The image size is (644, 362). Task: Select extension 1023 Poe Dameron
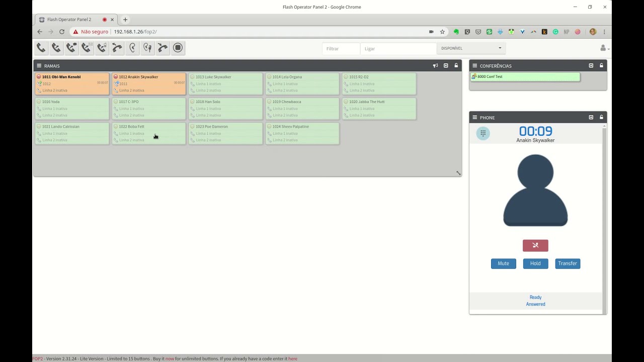[225, 133]
